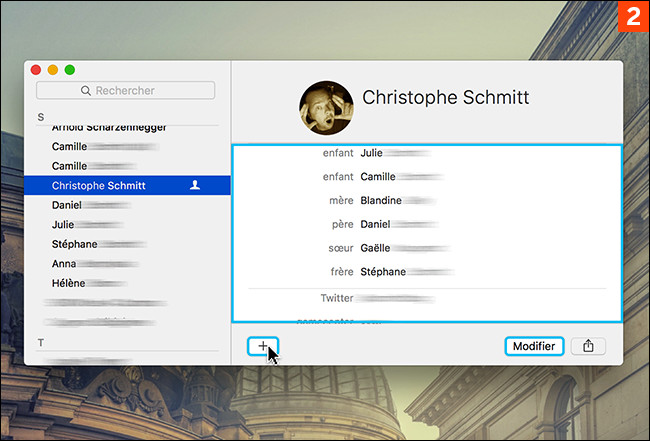
Task: Select Christophe Schmitt in contact list
Action: click(x=99, y=186)
